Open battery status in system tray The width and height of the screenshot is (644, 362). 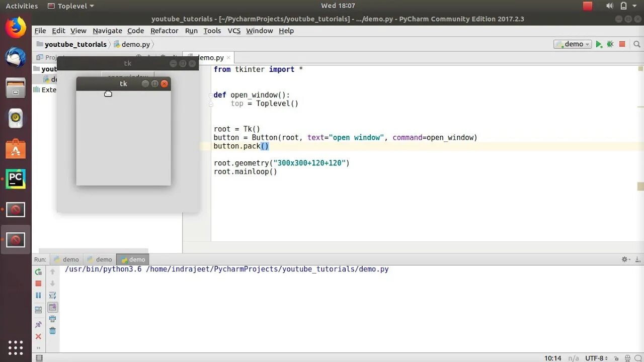[623, 6]
